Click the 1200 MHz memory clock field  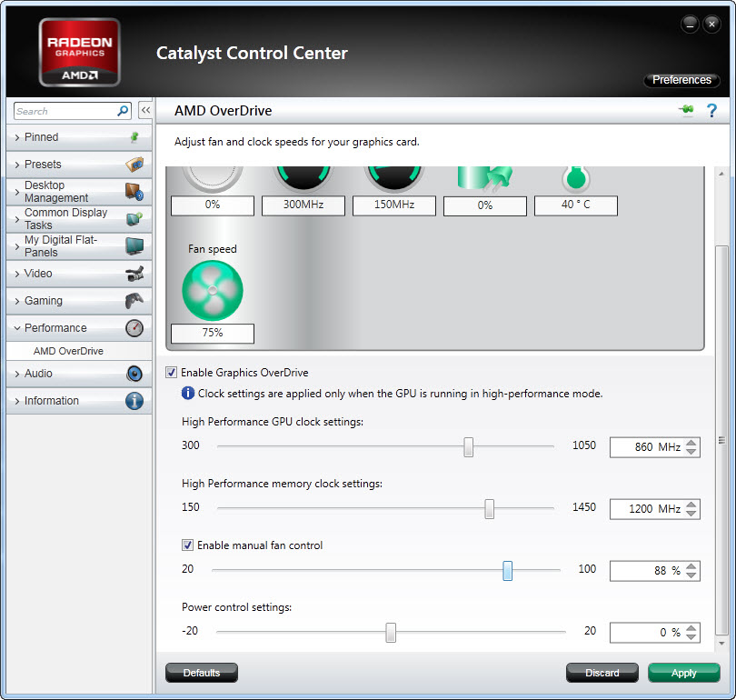(655, 509)
